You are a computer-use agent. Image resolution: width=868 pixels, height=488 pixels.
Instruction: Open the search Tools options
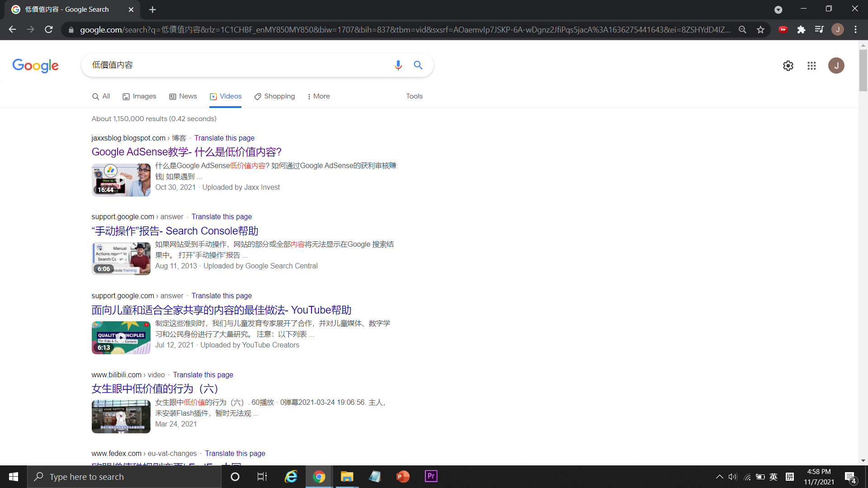(414, 96)
